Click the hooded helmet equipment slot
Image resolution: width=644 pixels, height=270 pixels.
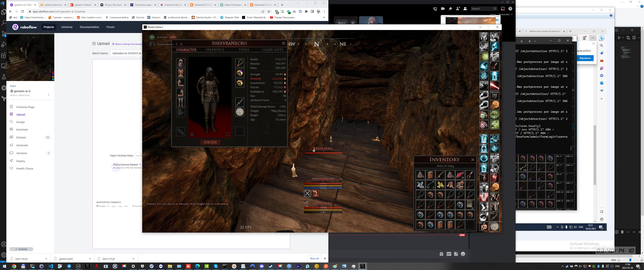(x=180, y=63)
